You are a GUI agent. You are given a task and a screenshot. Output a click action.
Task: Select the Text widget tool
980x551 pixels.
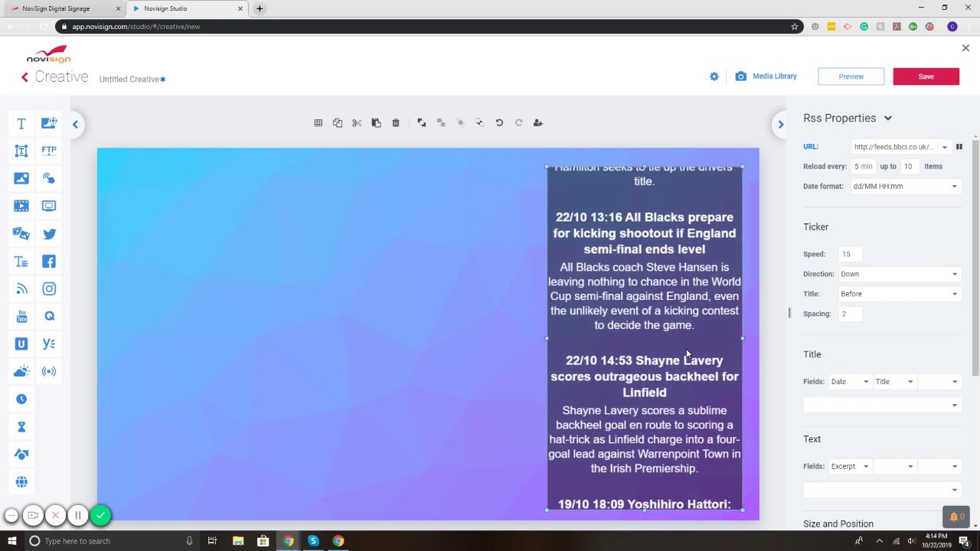click(21, 123)
